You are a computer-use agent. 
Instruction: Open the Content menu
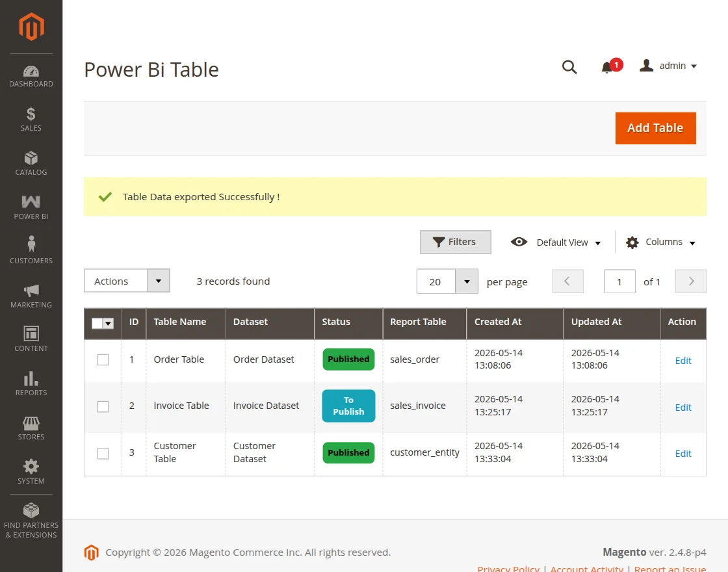(x=31, y=339)
